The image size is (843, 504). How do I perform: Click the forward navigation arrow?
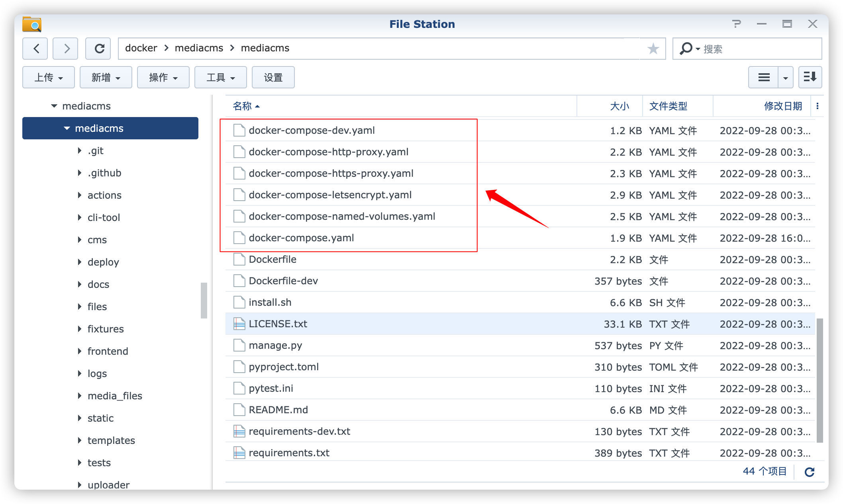click(x=66, y=49)
